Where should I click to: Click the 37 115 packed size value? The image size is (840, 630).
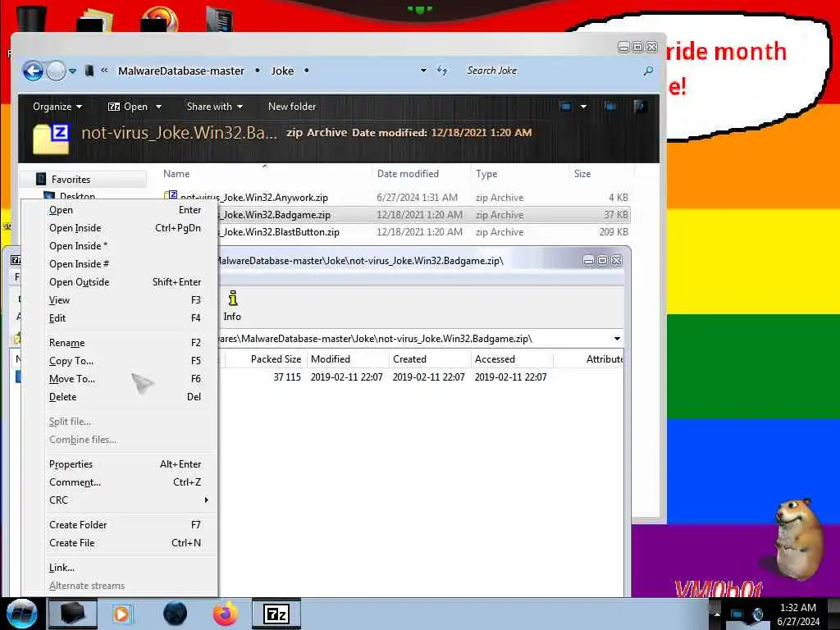[x=287, y=377]
